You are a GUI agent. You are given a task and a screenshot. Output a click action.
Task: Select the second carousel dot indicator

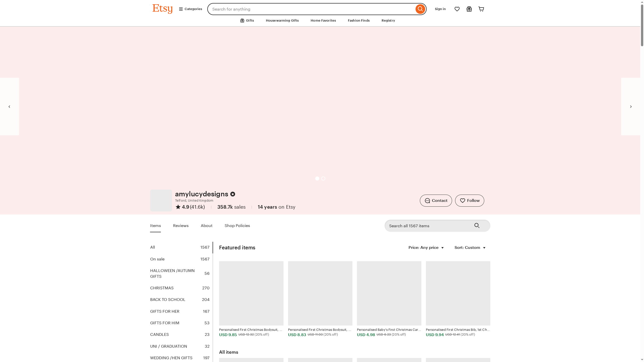point(323,178)
